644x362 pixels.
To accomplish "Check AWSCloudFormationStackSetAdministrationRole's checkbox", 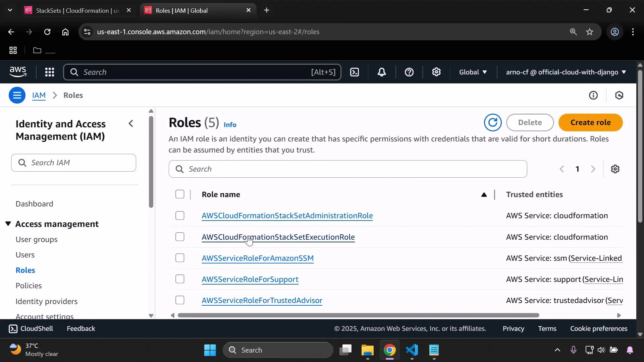I will coord(180,216).
